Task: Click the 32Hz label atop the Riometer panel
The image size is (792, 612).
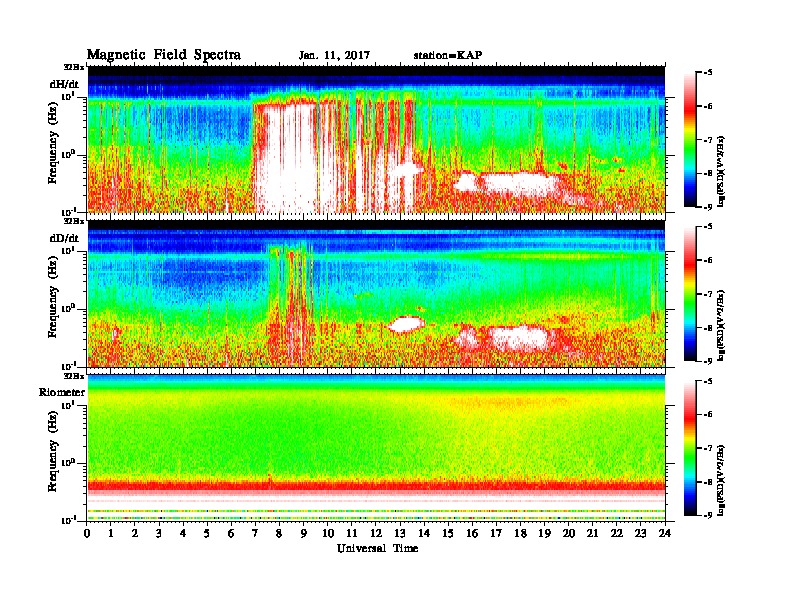Action: [74, 376]
